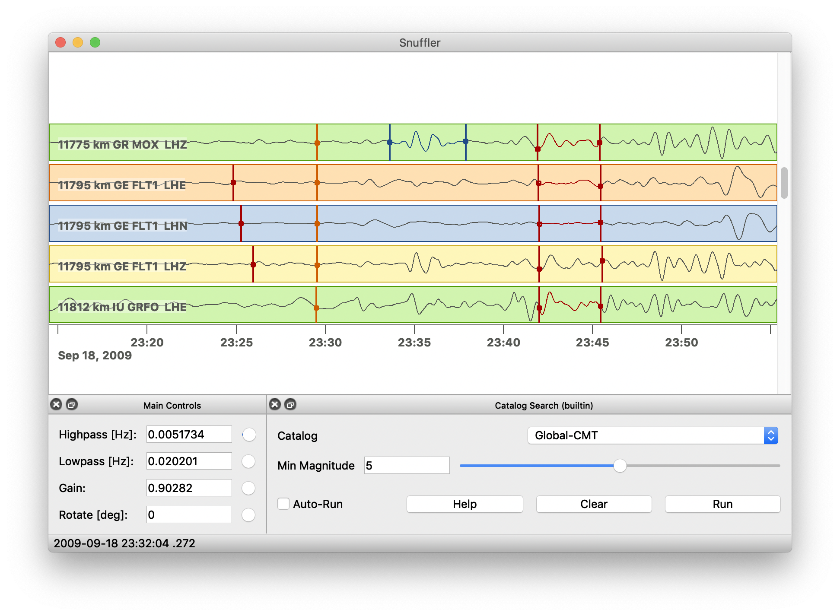Image resolution: width=840 pixels, height=616 pixels.
Task: Click orange marker on FLT1 LHE trace
Action: [x=317, y=183]
